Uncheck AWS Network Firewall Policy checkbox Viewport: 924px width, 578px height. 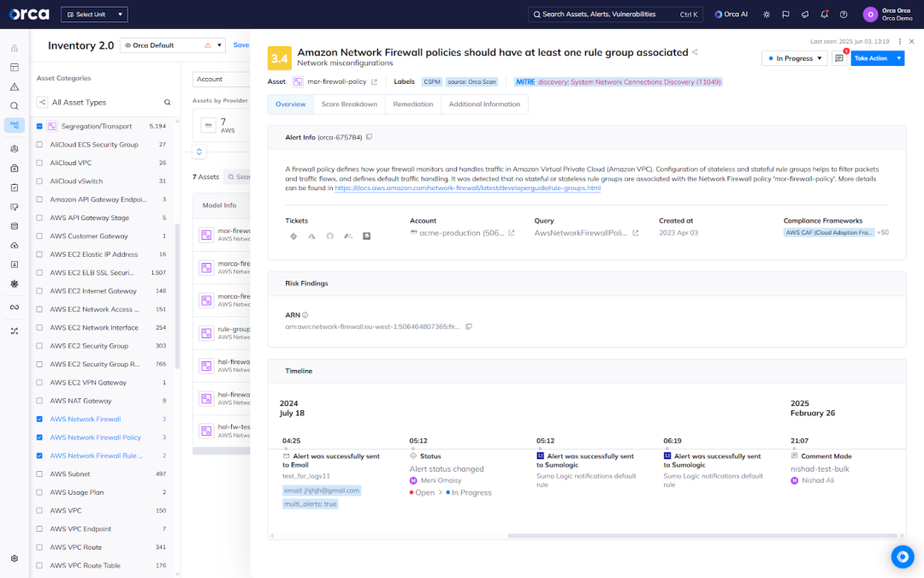click(39, 438)
